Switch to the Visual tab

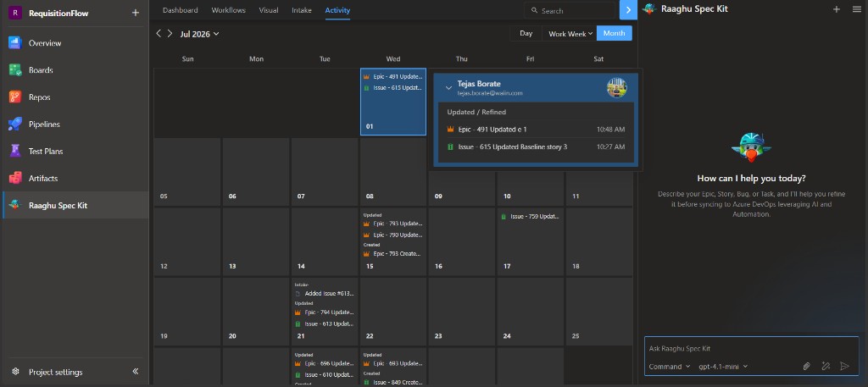tap(269, 10)
